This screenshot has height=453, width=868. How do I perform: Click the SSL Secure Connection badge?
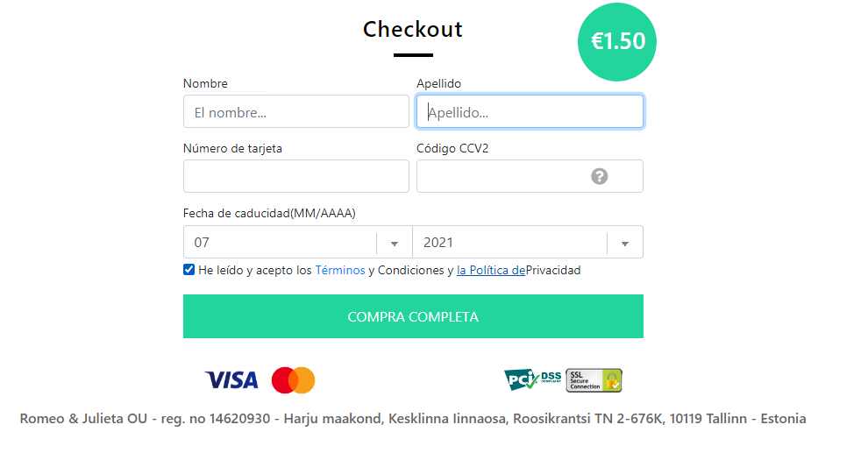tap(594, 380)
